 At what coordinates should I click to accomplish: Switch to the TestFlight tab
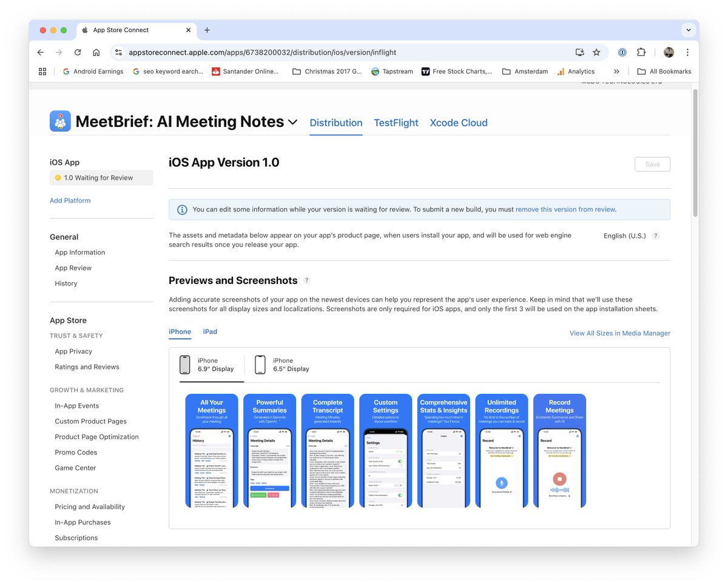click(396, 123)
